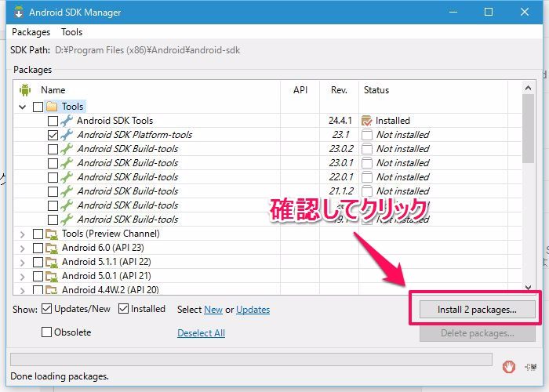Check Android SDK Build-tools 23.0.2 checkbox
This screenshot has width=549, height=392.
point(53,149)
